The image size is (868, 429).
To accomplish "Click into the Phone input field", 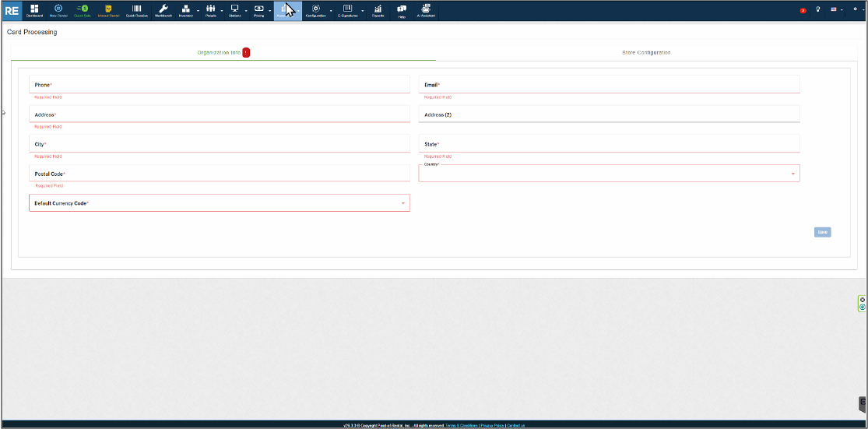I will coord(219,85).
